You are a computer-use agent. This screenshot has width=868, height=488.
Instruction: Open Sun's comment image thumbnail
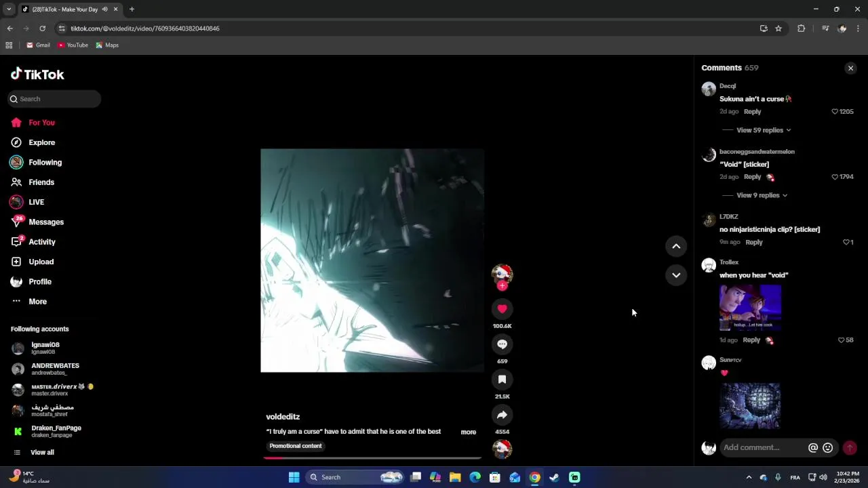tap(750, 406)
